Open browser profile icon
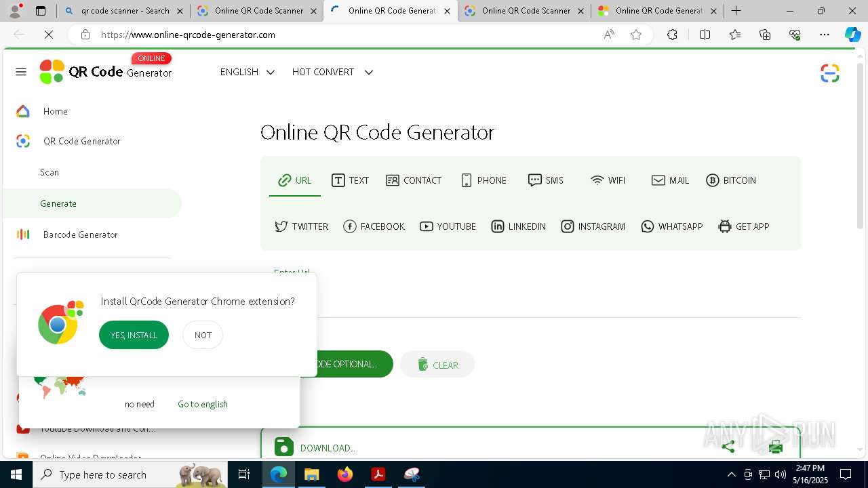The height and width of the screenshot is (488, 868). pos(15,11)
